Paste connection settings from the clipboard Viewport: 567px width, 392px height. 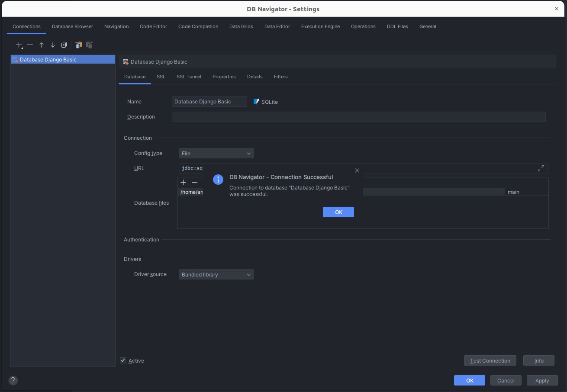(x=90, y=45)
